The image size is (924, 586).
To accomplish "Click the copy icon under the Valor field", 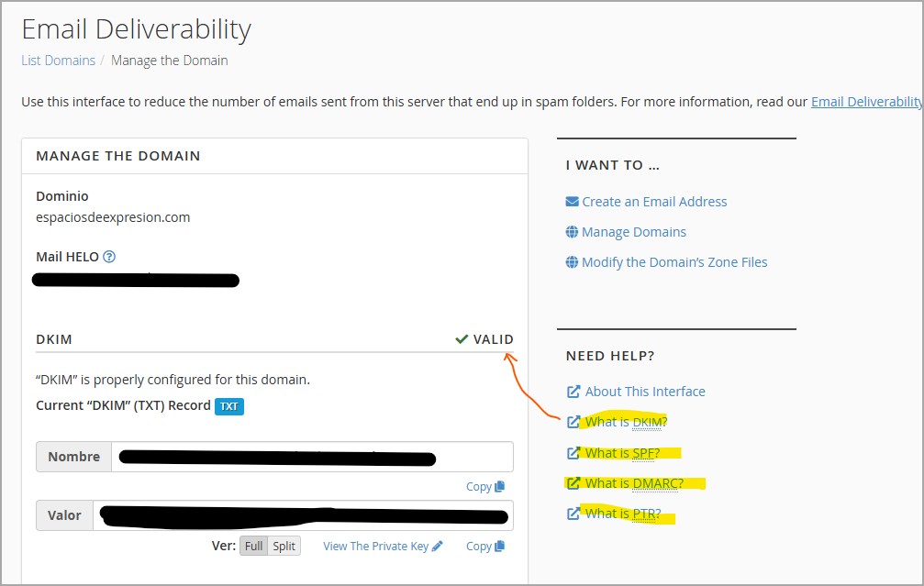I will click(x=500, y=547).
